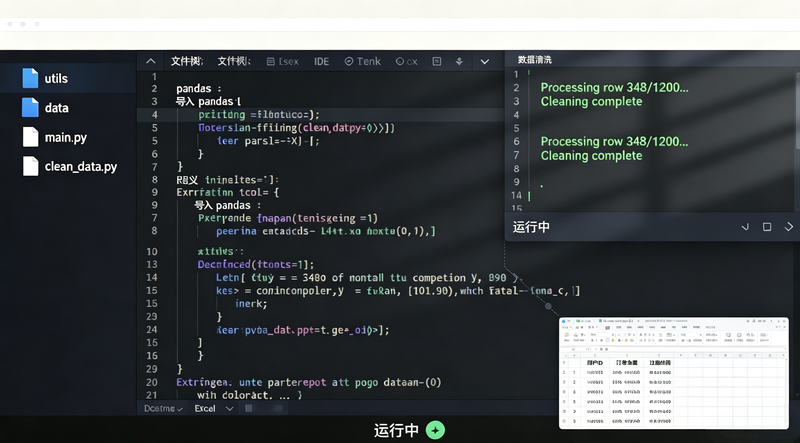Screen dimensions: 800x443
Task: Click code text 'inerk;'
Action: (x=251, y=304)
